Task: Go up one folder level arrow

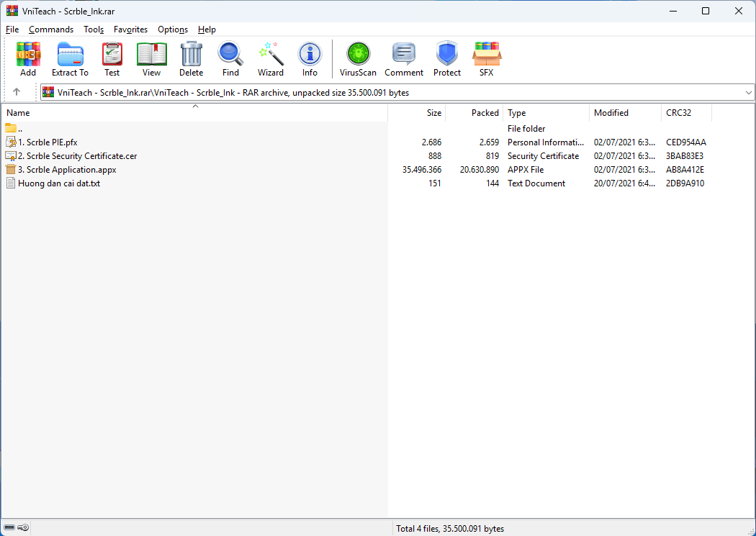Action: pyautogui.click(x=17, y=92)
